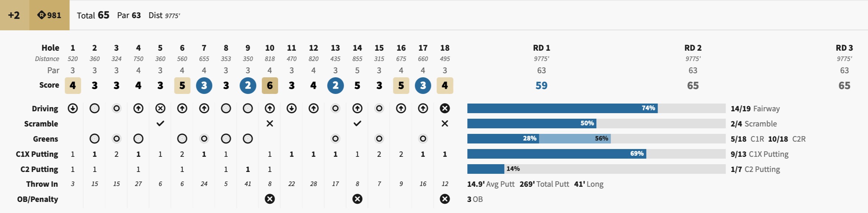
Task: Switch to the RD 1 round
Action: point(541,48)
